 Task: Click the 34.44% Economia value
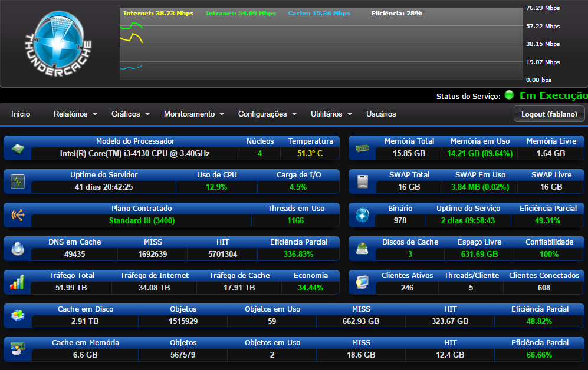pyautogui.click(x=310, y=288)
